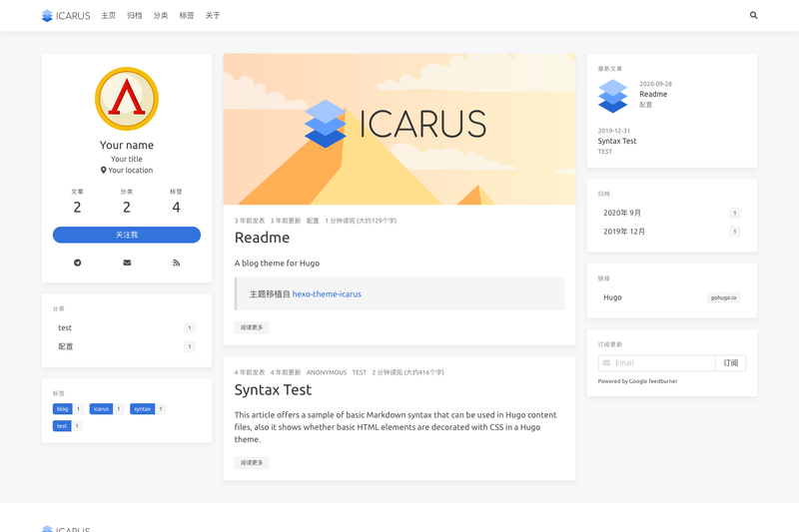Open the Readme post title
799x532 pixels.
click(262, 238)
